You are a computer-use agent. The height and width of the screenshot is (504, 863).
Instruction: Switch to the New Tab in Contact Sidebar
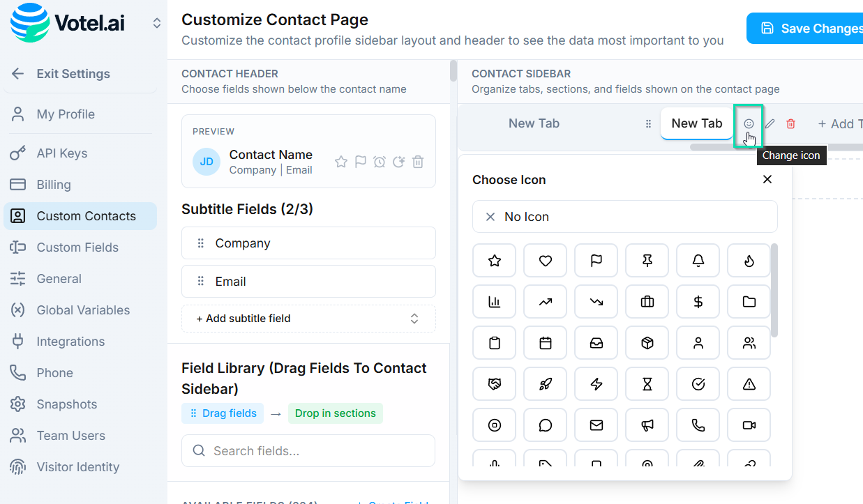point(696,123)
